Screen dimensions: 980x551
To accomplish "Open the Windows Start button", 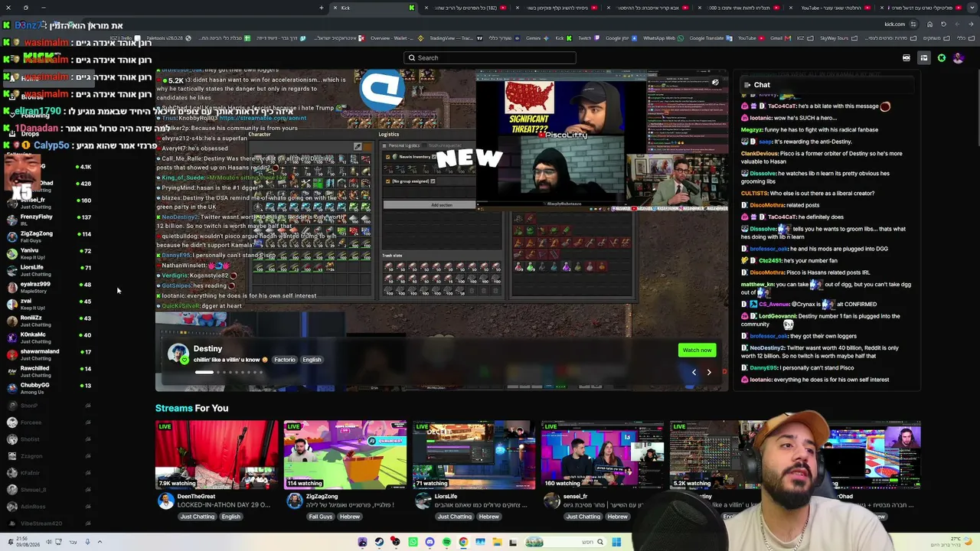I will tap(616, 543).
